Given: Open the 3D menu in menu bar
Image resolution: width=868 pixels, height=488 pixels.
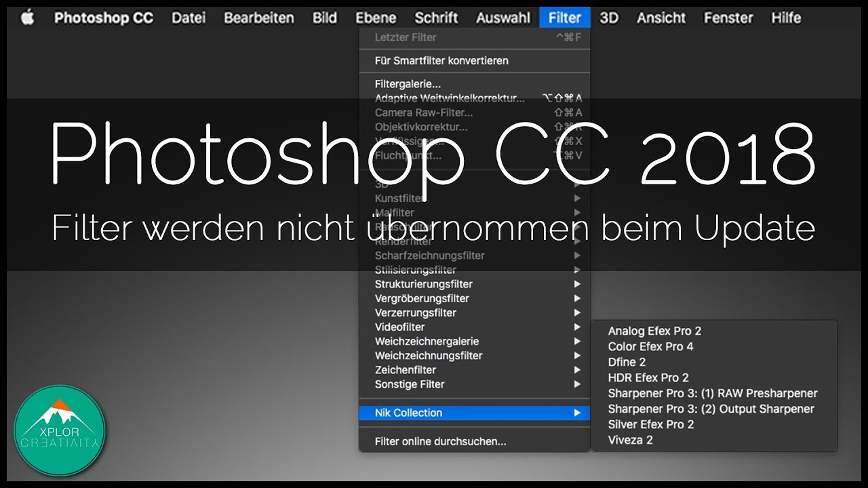Looking at the screenshot, I should [x=609, y=18].
